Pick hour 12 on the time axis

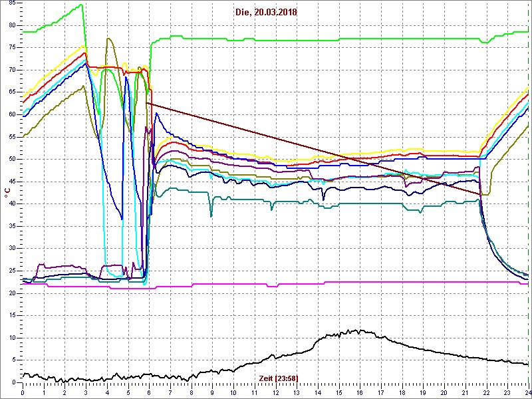pyautogui.click(x=275, y=392)
